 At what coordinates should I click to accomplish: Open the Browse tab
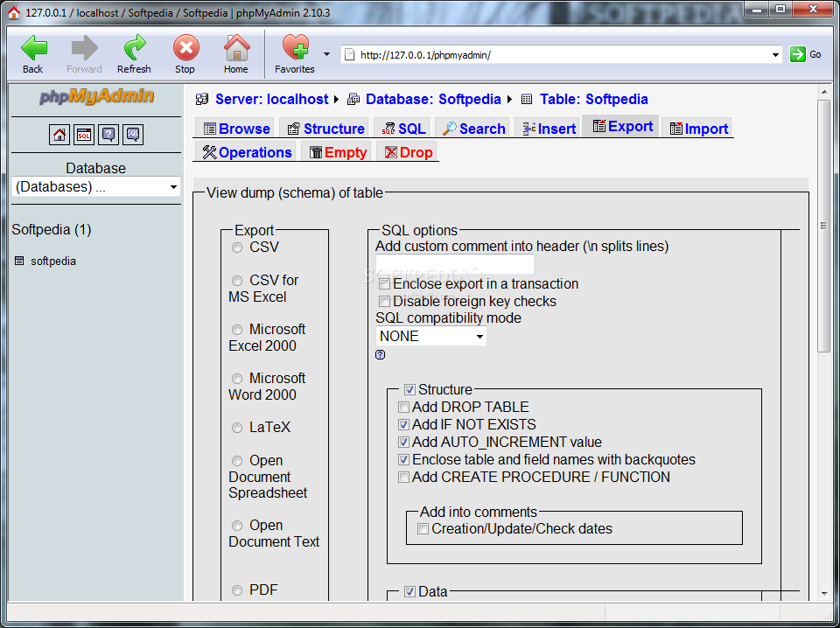point(235,129)
